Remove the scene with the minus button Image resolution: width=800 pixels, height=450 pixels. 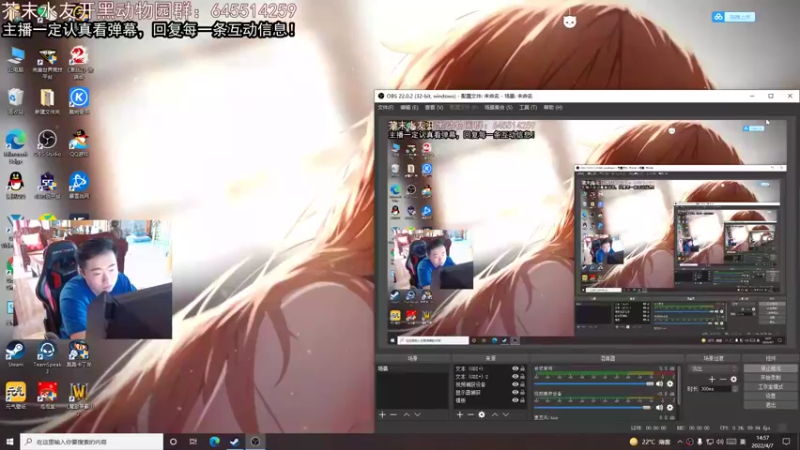coord(393,415)
